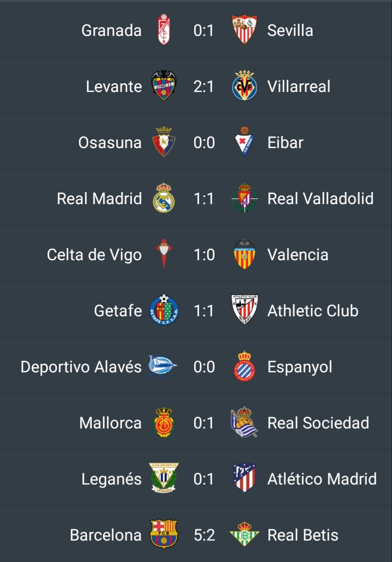Click the Villarreal yellow badge
The width and height of the screenshot is (392, 562).
pyautogui.click(x=245, y=86)
